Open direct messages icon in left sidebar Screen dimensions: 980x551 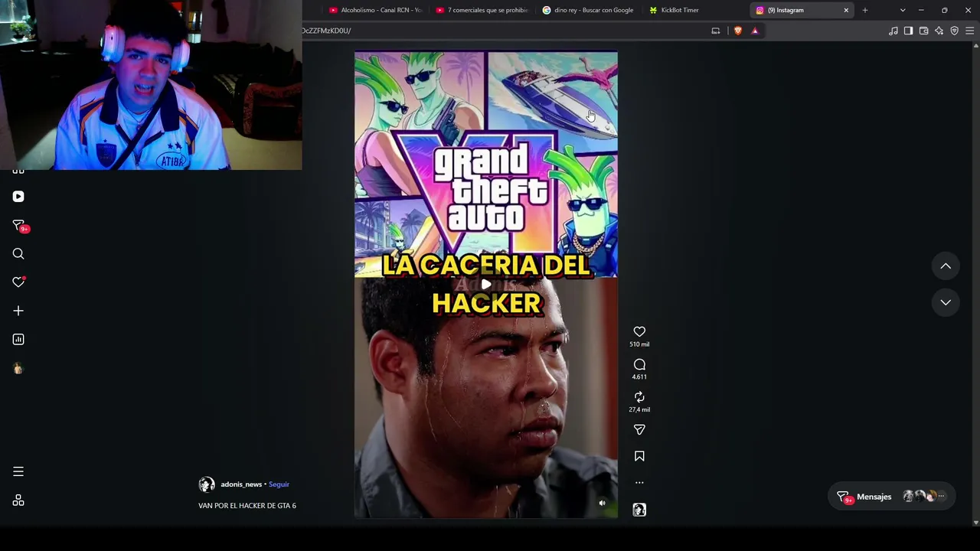tap(19, 226)
